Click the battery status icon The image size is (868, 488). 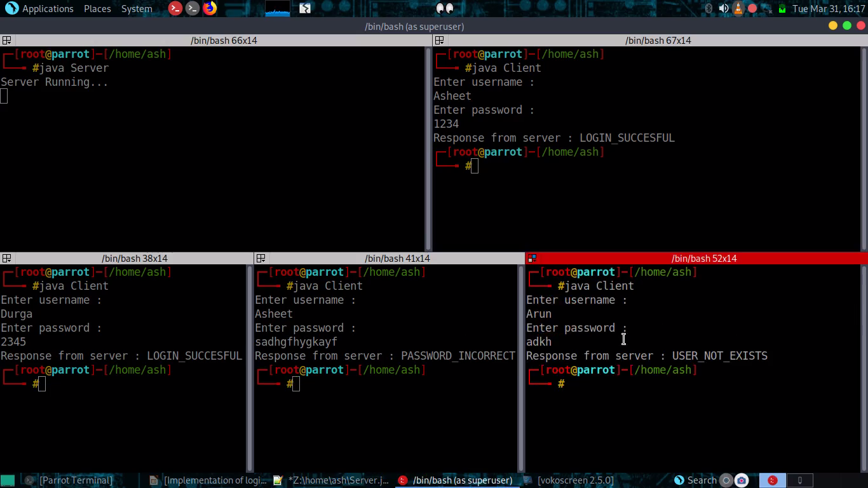coord(782,8)
